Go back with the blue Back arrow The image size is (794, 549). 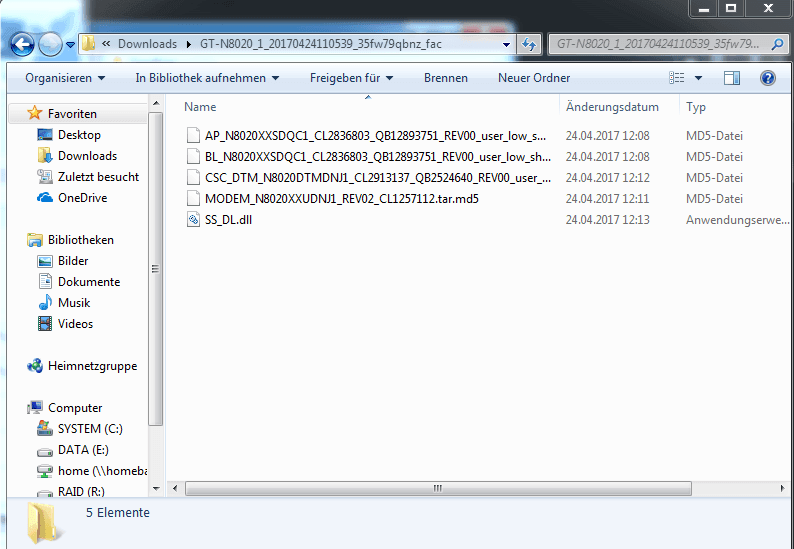(x=22, y=45)
